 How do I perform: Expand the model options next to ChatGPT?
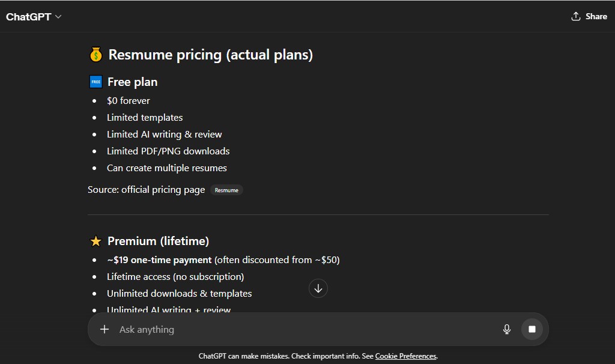point(58,16)
